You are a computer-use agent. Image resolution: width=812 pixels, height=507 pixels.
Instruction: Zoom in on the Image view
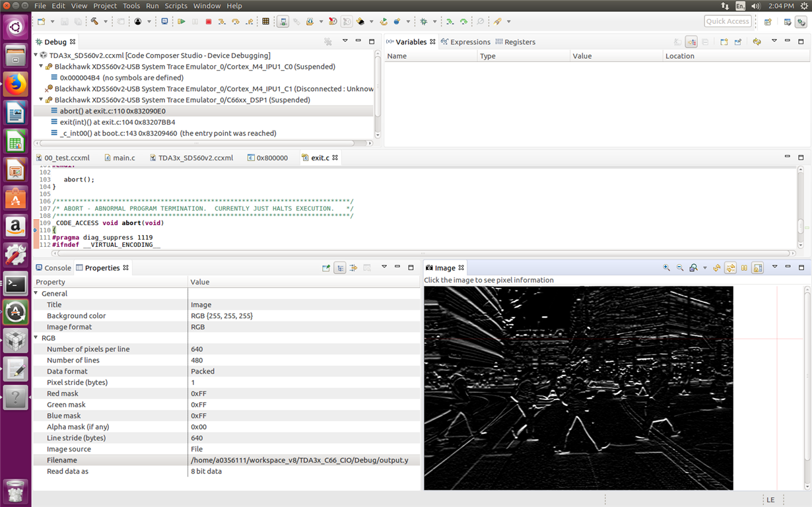tap(666, 268)
